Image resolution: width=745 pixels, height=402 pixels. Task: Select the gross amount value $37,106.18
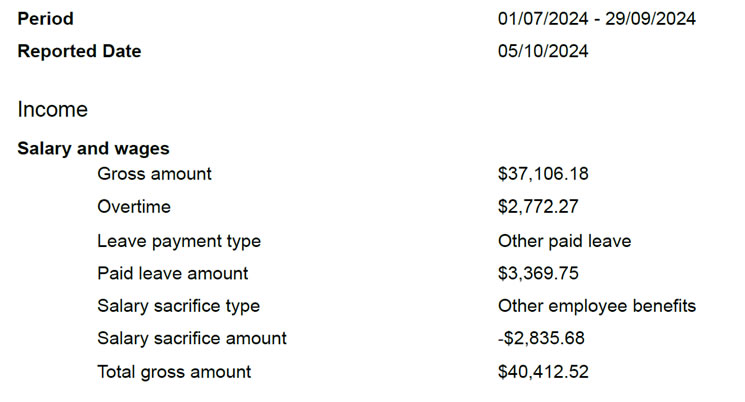click(543, 174)
